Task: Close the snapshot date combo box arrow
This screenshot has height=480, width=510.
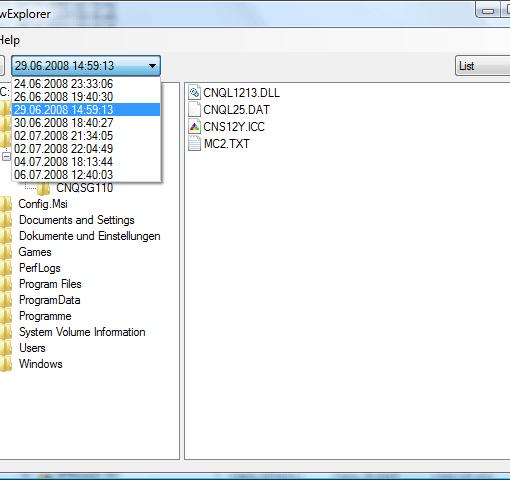Action: point(152,66)
